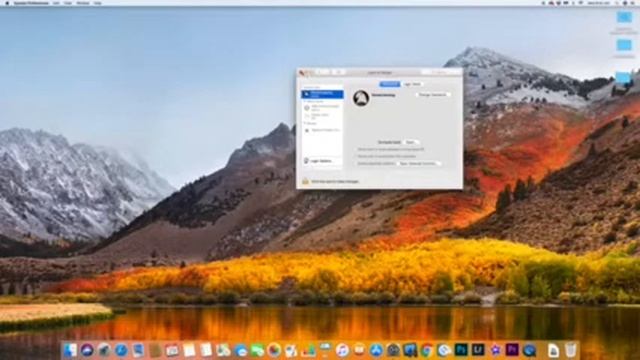Image resolution: width=640 pixels, height=360 pixels.
Task: Open green FaceTime icon in dock
Action: (x=257, y=350)
